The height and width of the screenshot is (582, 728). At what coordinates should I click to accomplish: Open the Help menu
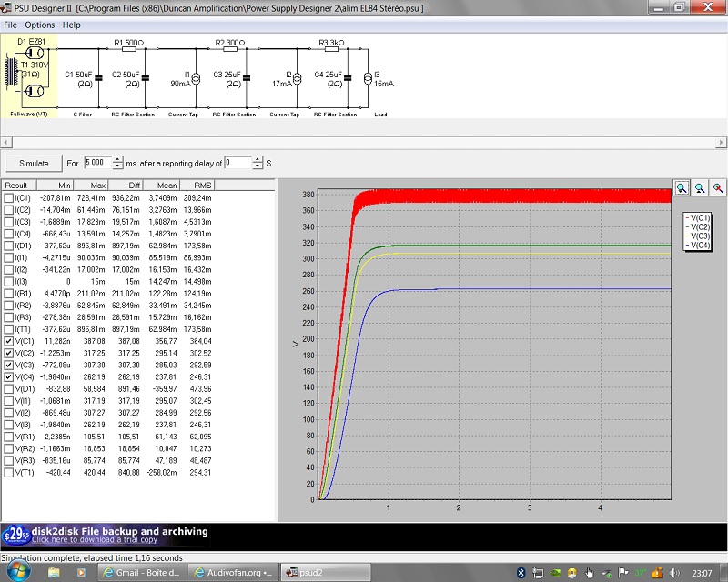(x=72, y=25)
